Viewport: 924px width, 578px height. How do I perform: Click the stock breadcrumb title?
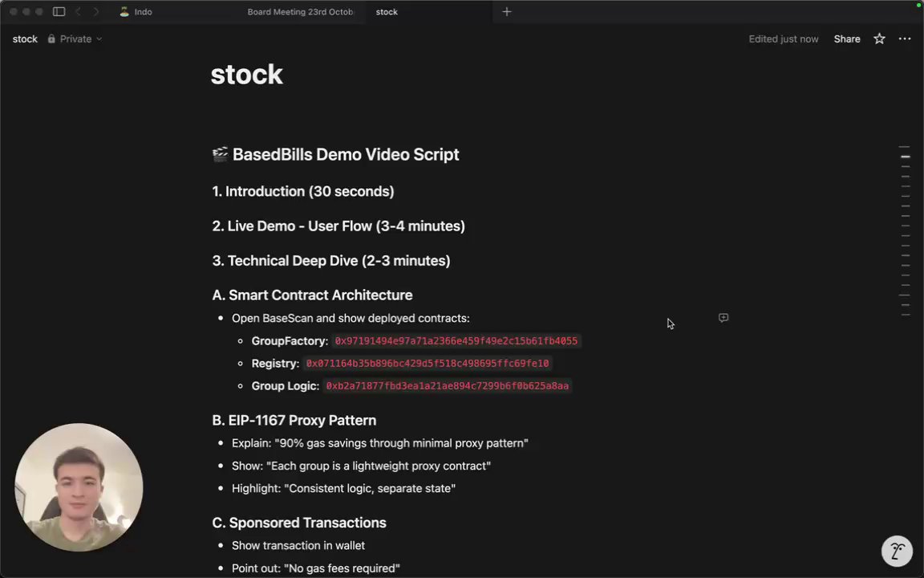(25, 39)
